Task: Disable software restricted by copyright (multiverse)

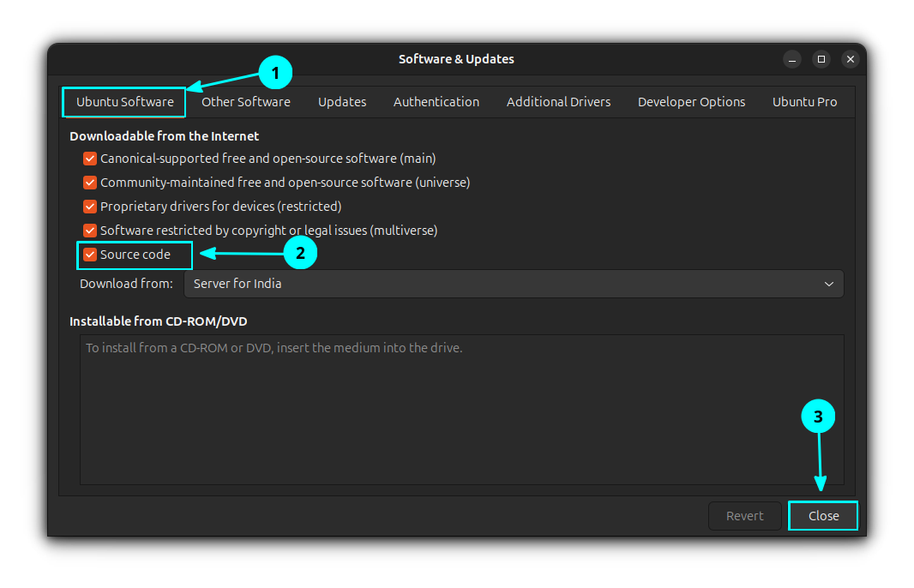Action: [89, 231]
